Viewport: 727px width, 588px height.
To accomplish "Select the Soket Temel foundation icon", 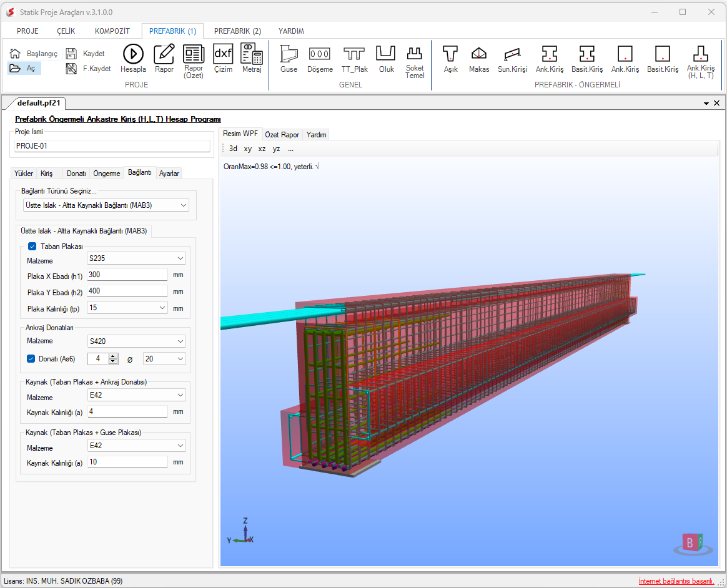I will (x=415, y=61).
